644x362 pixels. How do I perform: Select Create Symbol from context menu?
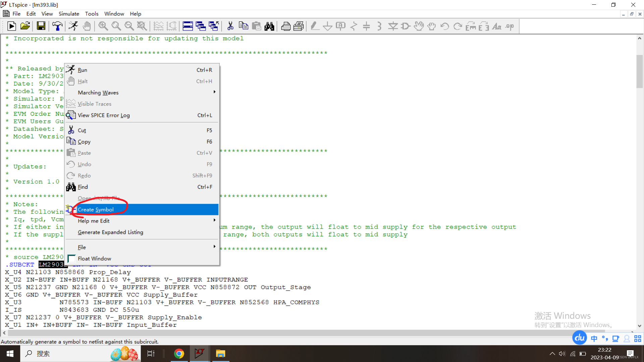click(x=96, y=209)
